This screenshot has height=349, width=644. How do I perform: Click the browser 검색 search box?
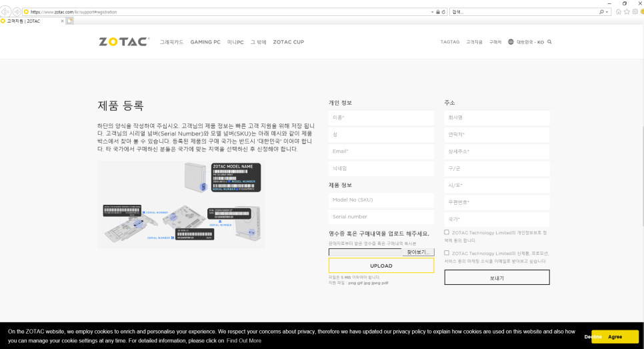pyautogui.click(x=524, y=12)
